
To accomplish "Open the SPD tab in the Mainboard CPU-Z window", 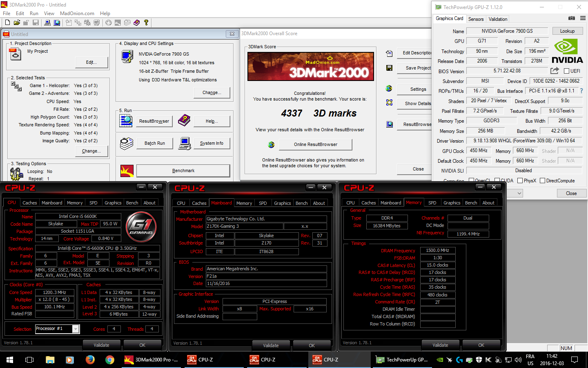I will tap(263, 203).
